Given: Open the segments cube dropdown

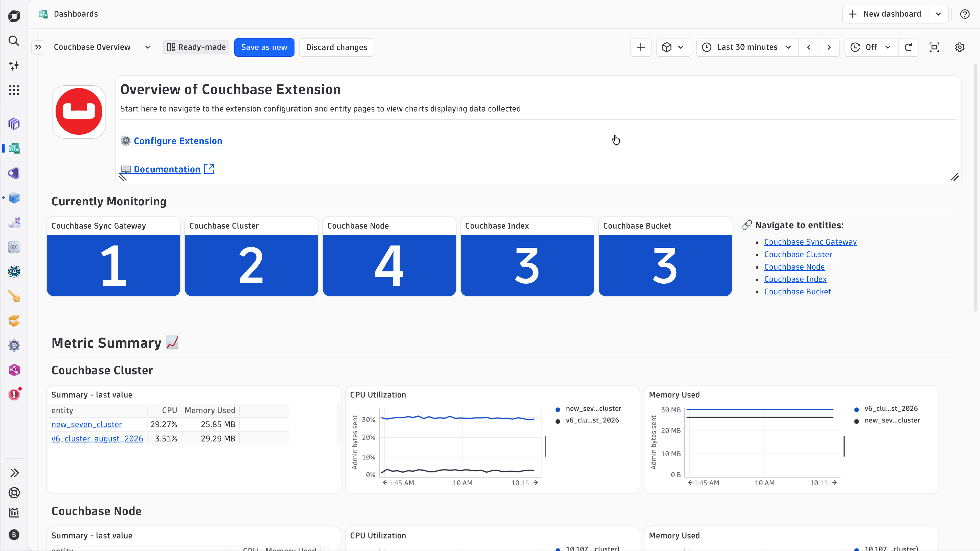Looking at the screenshot, I should [x=673, y=47].
